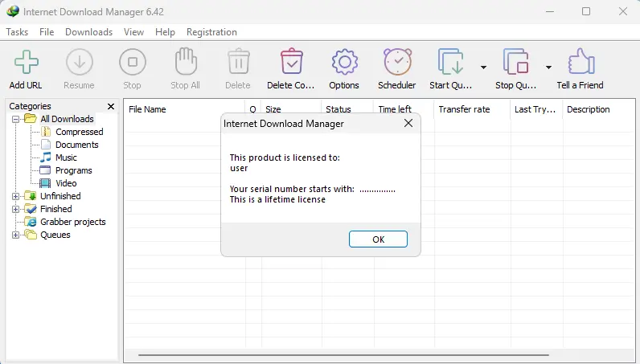Screen dimensions: 640x364
Task: Click the Programs window icon
Action: tap(45, 170)
